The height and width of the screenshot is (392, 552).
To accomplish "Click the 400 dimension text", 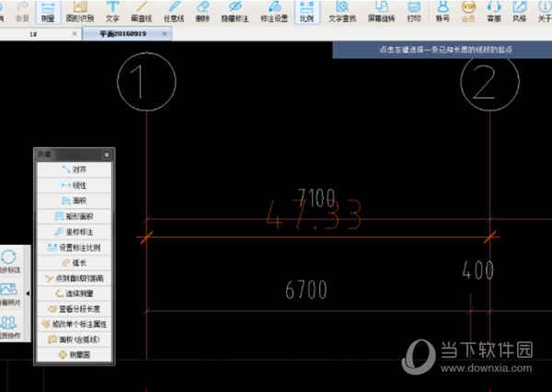I will (478, 271).
